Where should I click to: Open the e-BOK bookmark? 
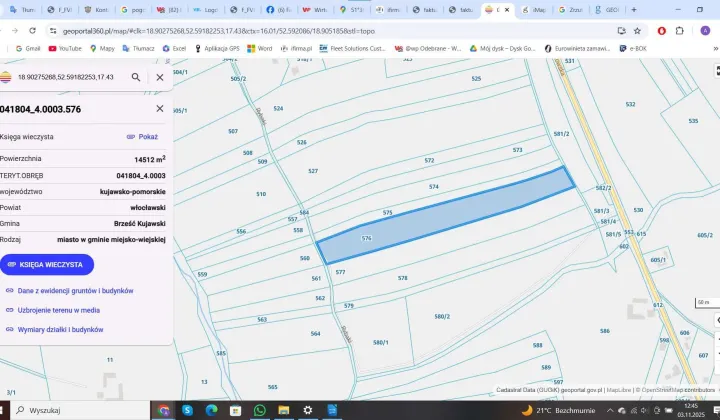point(633,48)
